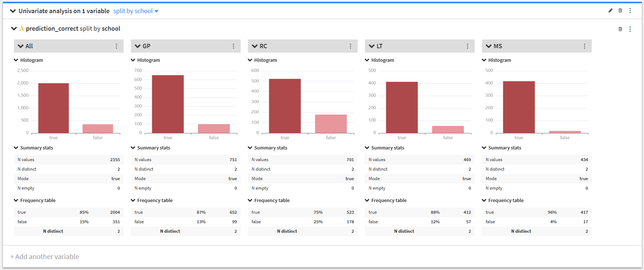The width and height of the screenshot is (644, 270).
Task: Open the three-dot options menu of the MS panel
Action: [x=585, y=46]
